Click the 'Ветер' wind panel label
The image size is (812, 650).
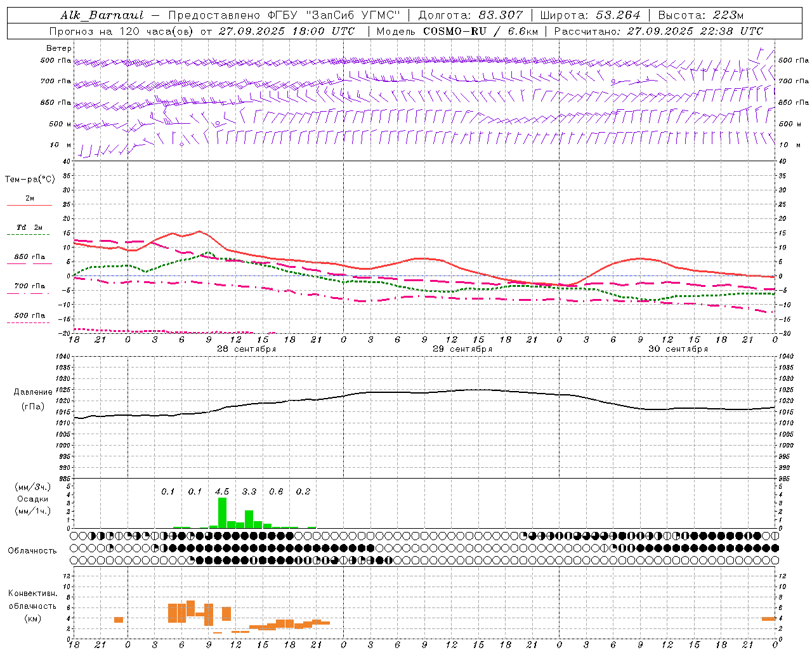59,48
